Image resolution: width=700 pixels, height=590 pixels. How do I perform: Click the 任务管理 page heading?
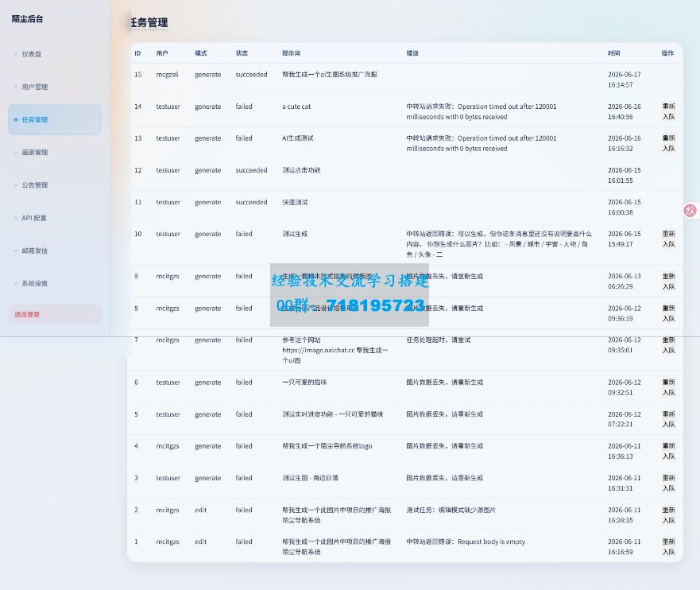tap(149, 23)
